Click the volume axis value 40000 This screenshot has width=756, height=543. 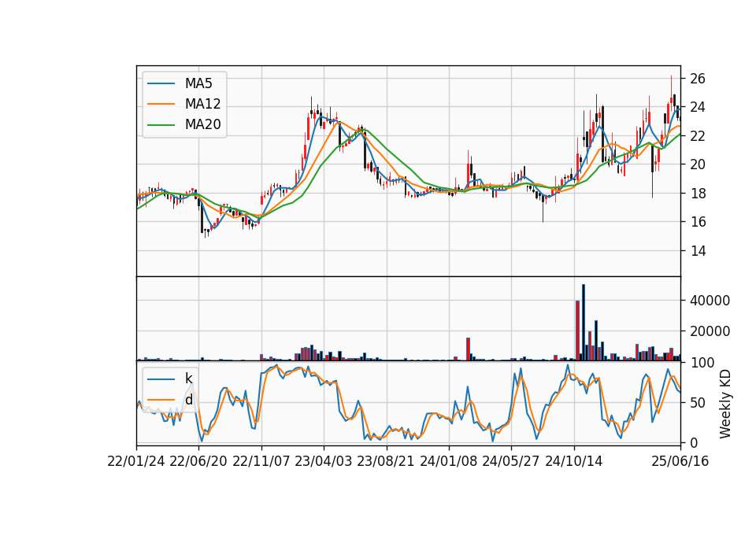coord(710,301)
